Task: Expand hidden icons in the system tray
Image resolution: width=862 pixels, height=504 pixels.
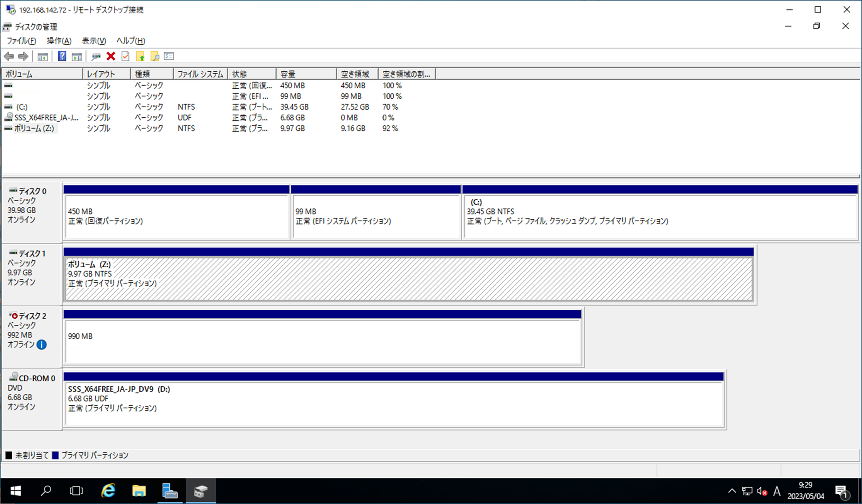Action: (732, 491)
